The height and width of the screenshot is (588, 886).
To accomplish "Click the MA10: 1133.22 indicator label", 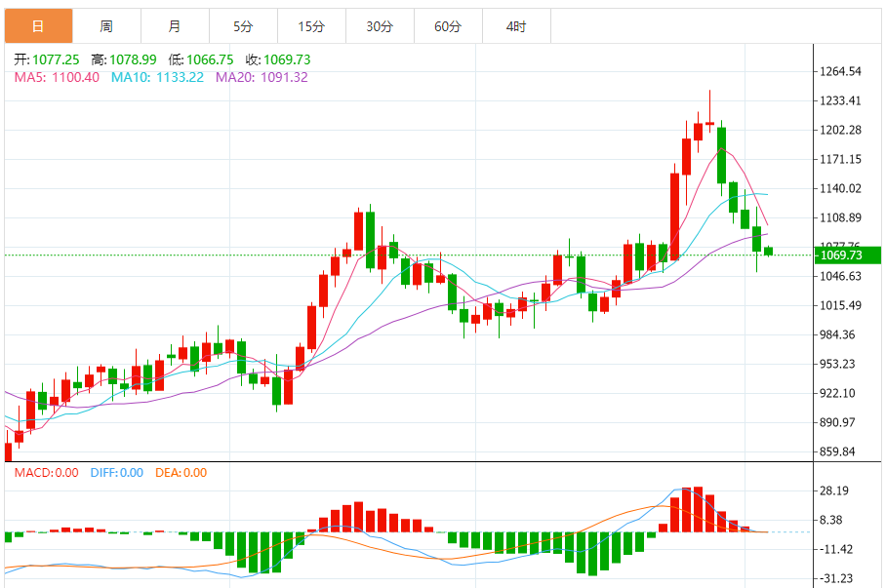I will [x=158, y=77].
